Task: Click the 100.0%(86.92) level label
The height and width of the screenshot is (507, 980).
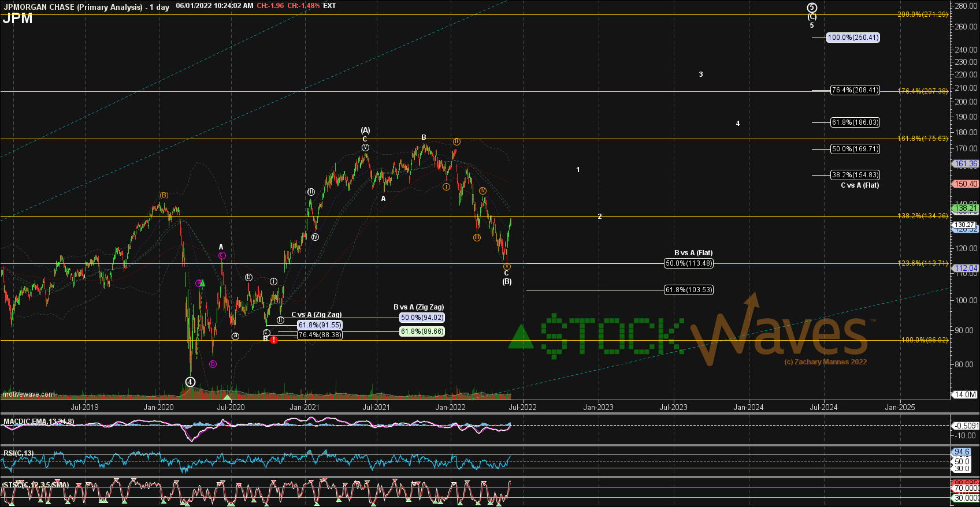Action: click(x=925, y=340)
